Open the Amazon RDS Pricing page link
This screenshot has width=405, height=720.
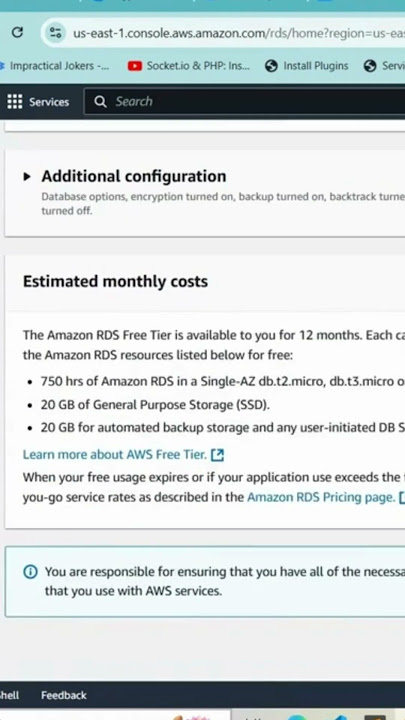click(321, 497)
